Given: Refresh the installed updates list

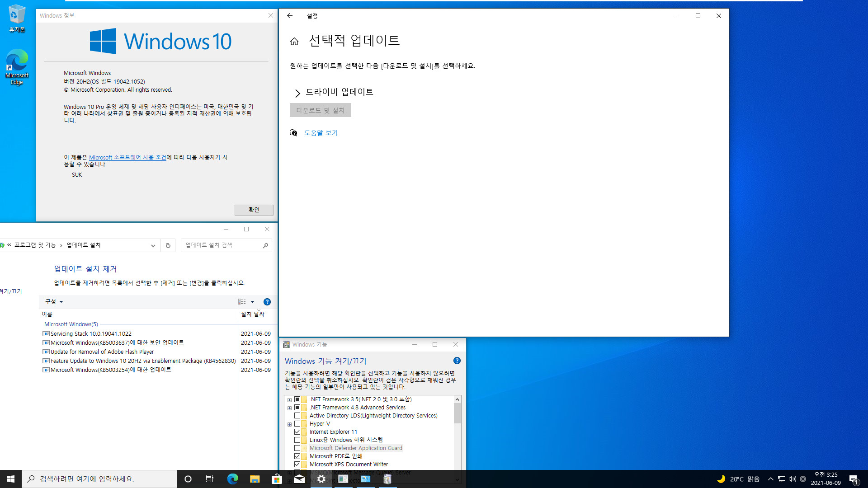Looking at the screenshot, I should (x=168, y=245).
